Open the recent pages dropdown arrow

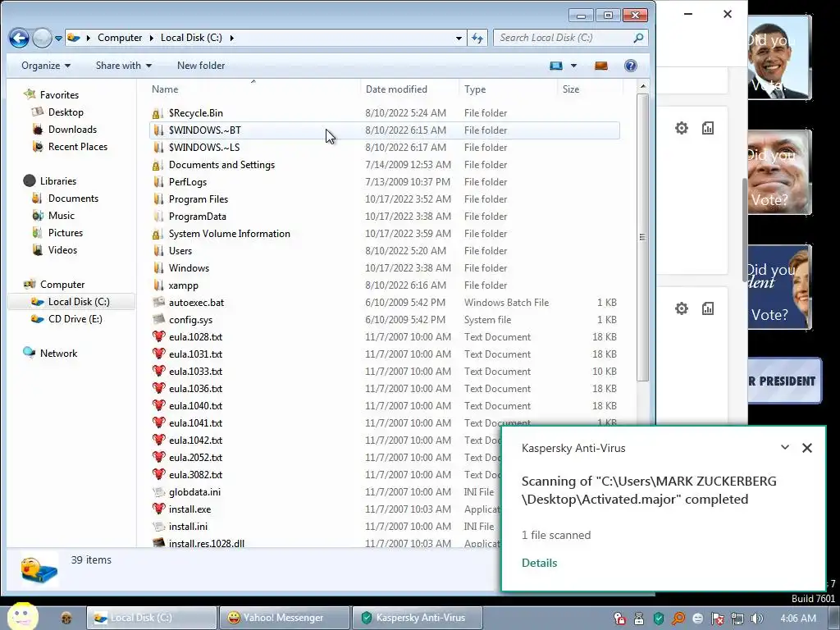coord(58,39)
